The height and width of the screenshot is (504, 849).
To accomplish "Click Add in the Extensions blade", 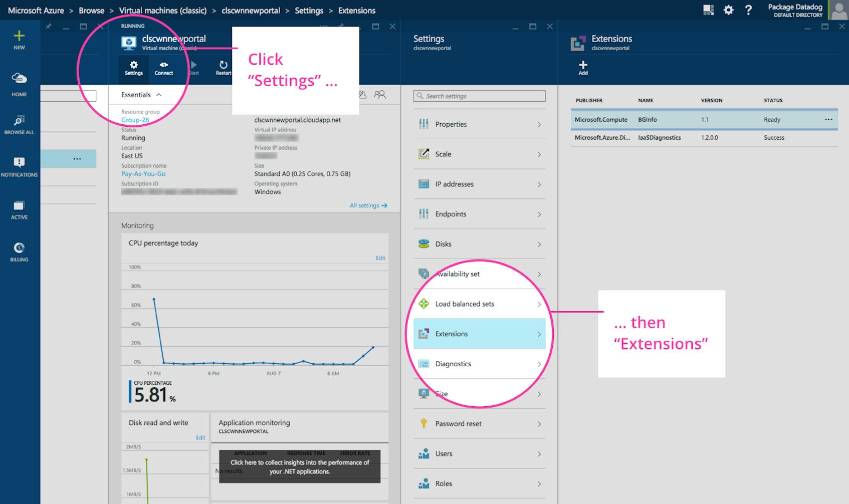I will 582,67.
